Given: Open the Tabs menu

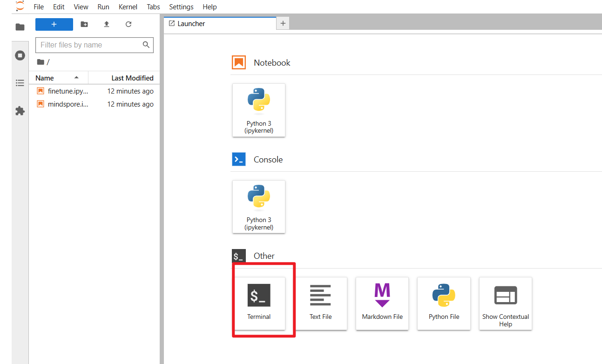Looking at the screenshot, I should (x=153, y=7).
